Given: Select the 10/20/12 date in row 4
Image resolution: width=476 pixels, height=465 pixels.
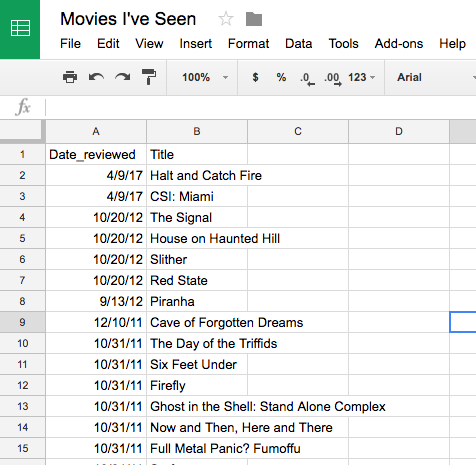Looking at the screenshot, I should pos(96,217).
